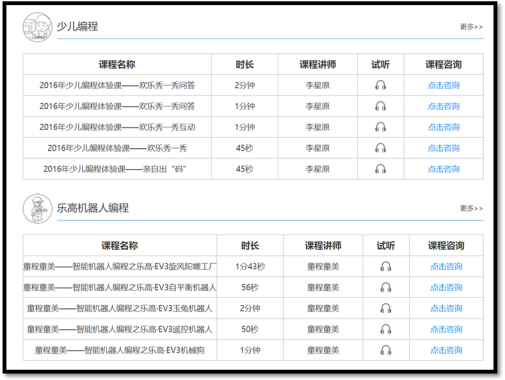Click headphone icon for EV3玉兔机器人 row
This screenshot has height=380, width=505.
[x=386, y=308]
